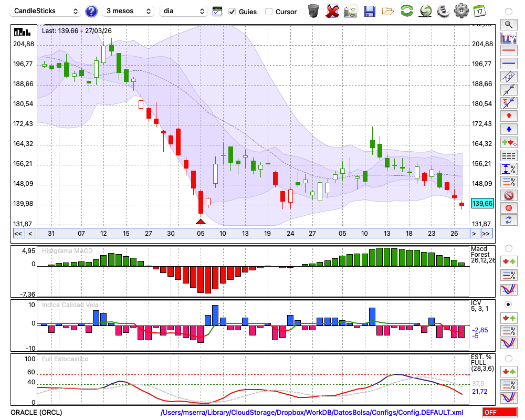
Task: Click the date timeline scrollbar at 13
Action: point(245,233)
